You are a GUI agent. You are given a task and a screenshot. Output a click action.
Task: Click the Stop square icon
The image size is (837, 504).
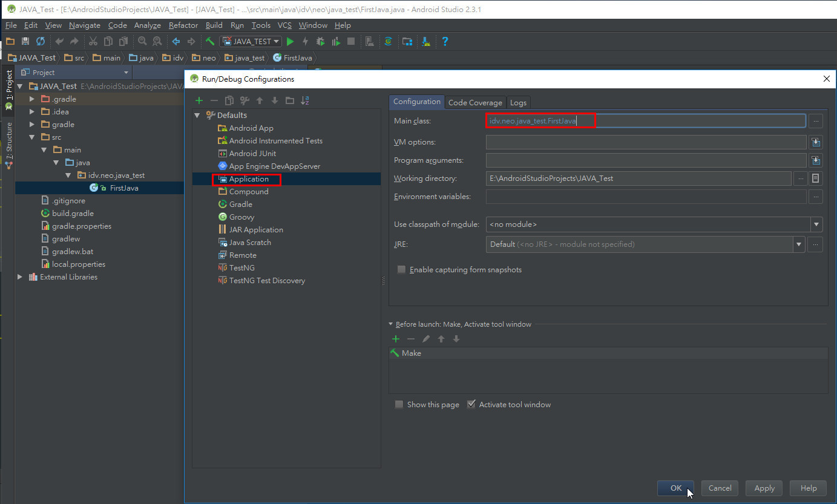351,42
